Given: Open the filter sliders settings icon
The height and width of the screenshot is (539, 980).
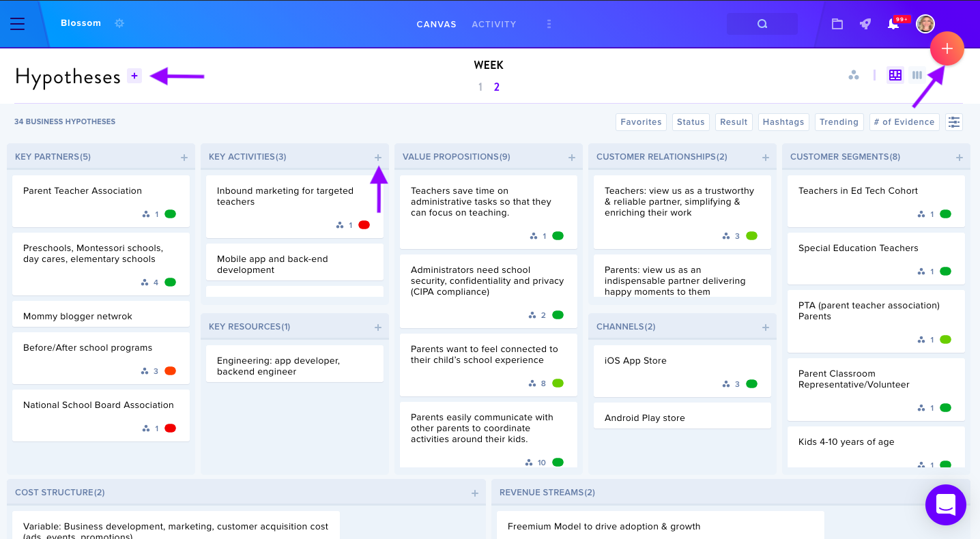Looking at the screenshot, I should [954, 122].
